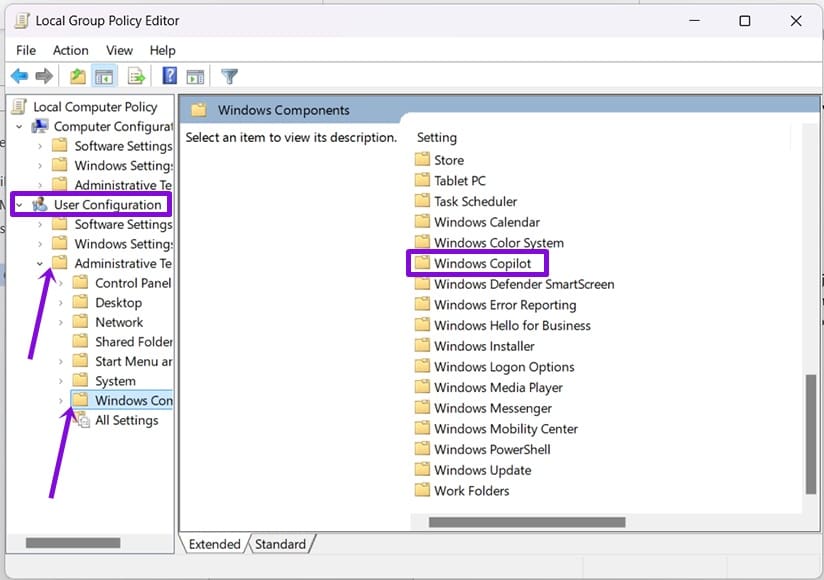Expand the Windows Components tree node

[60, 401]
